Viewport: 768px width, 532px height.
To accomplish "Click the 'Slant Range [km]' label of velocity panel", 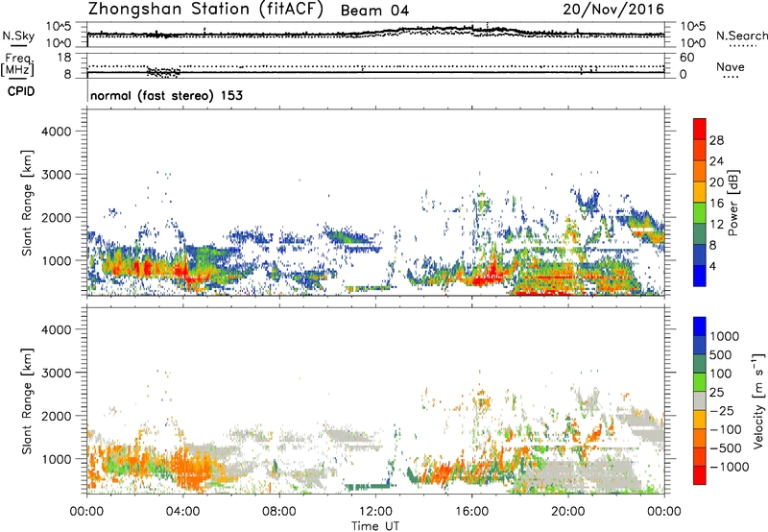I will [x=27, y=400].
